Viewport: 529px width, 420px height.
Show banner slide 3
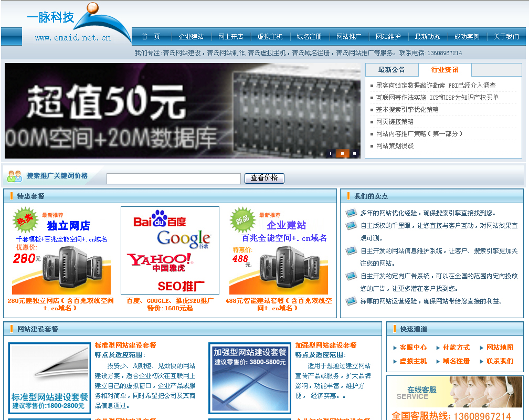[x=354, y=154]
